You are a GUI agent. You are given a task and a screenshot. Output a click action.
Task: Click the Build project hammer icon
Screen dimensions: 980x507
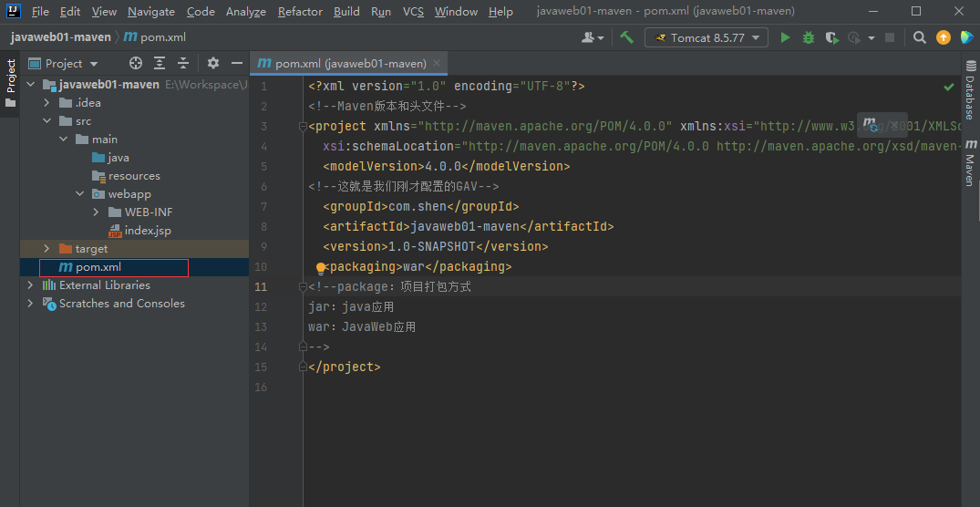[626, 37]
